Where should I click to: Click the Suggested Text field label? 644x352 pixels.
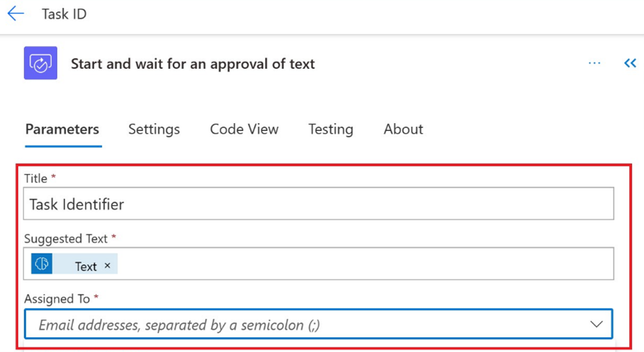click(67, 239)
